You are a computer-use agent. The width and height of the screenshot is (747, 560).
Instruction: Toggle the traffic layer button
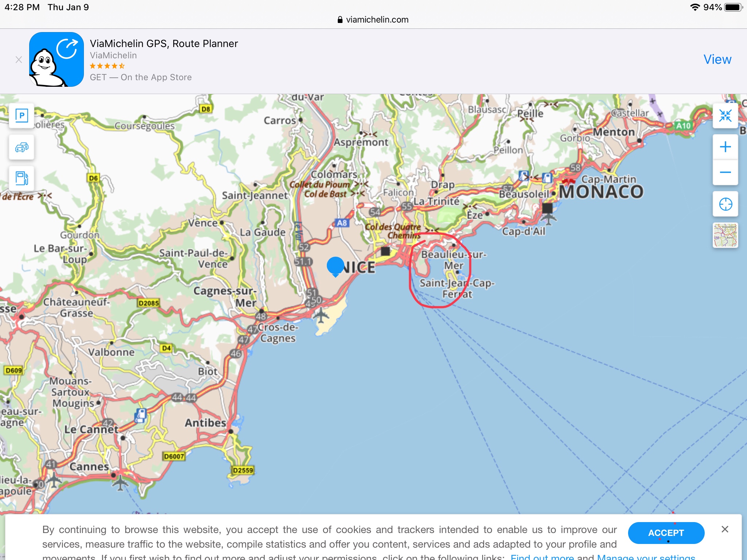tap(22, 147)
